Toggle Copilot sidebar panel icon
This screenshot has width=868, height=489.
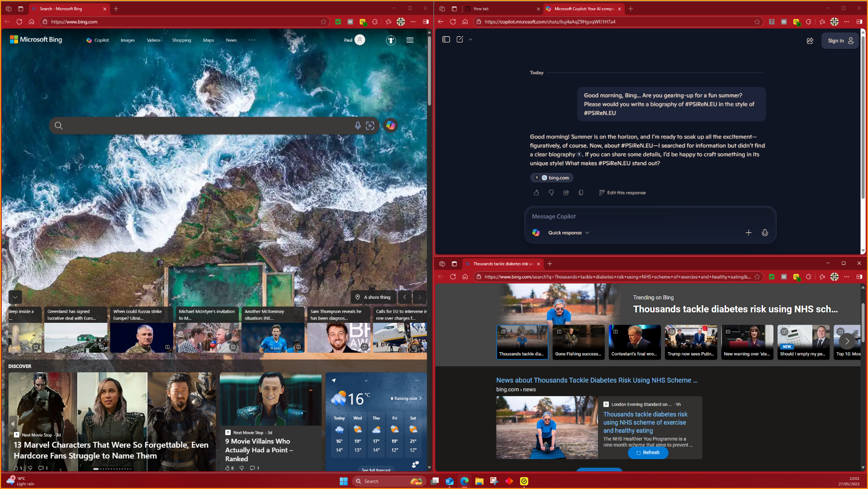click(446, 39)
